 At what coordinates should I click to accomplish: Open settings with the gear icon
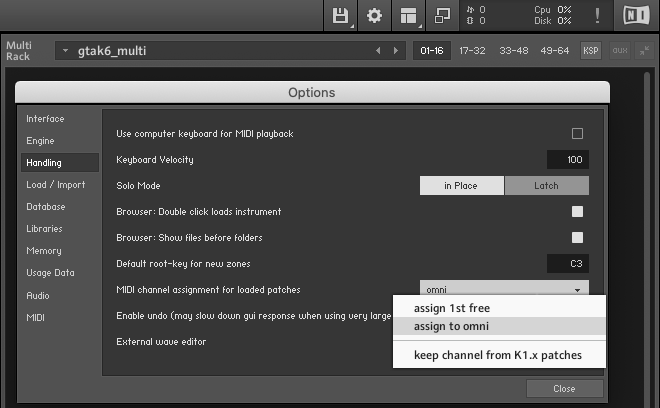point(374,16)
